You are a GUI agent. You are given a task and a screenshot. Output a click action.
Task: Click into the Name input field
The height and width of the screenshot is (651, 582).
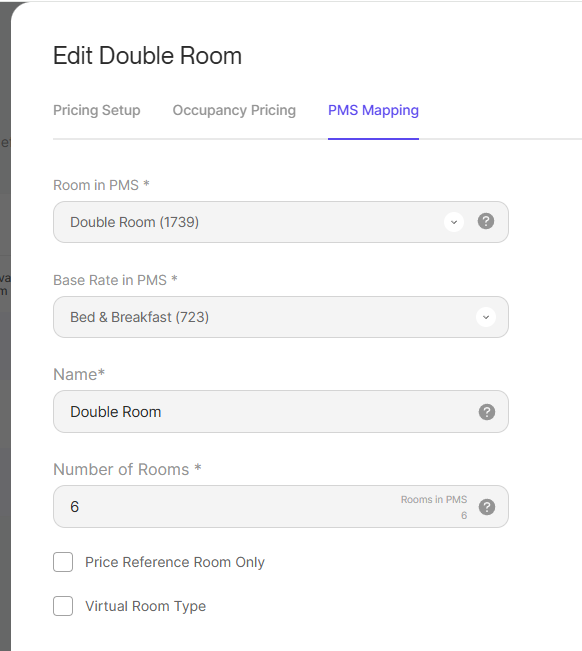click(281, 412)
